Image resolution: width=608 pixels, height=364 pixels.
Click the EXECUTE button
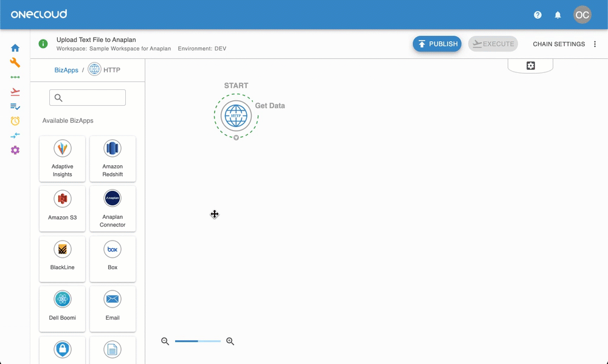[493, 44]
